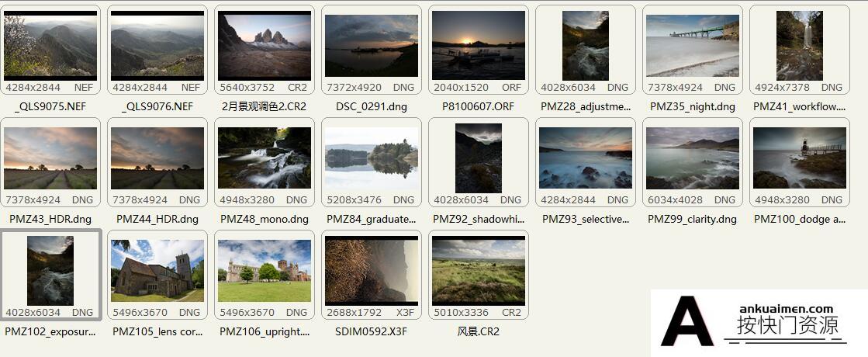Select the PMZ100_dodge lighthouse thumbnail
Screen dimensions: 868x357
pos(800,158)
